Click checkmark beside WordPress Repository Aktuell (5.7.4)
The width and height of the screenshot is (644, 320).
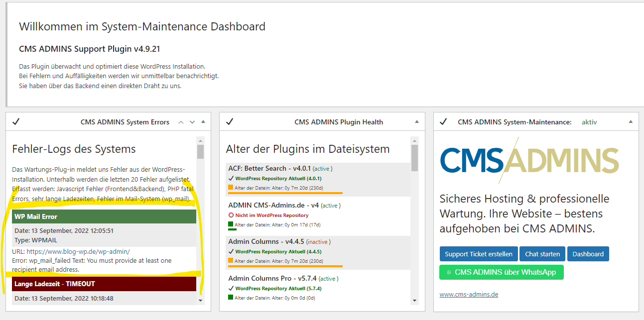(x=231, y=288)
